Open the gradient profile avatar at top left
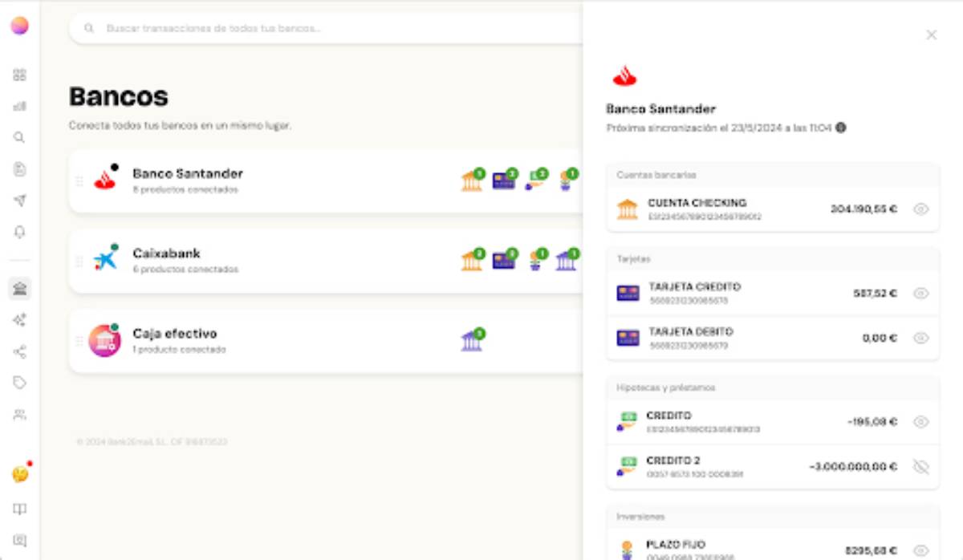The image size is (963, 560). pyautogui.click(x=20, y=26)
